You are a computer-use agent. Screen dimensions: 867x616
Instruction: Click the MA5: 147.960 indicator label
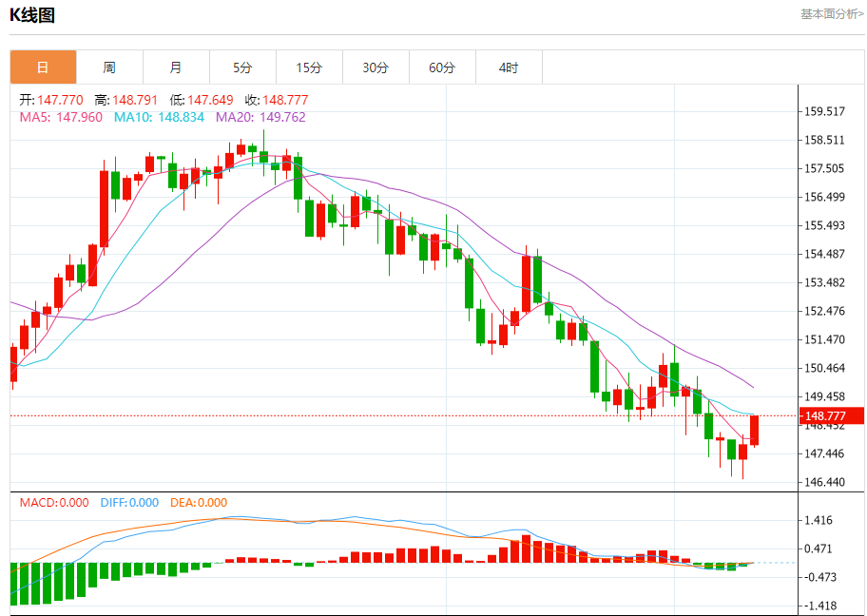[x=61, y=117]
